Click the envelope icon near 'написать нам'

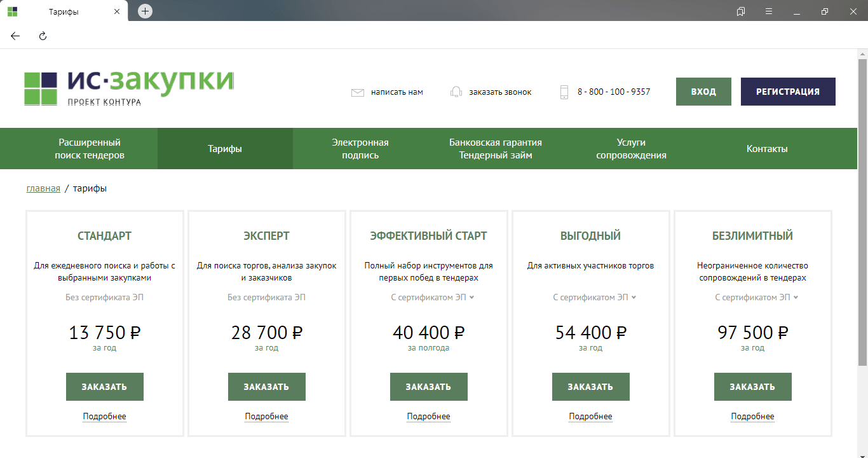(x=358, y=92)
